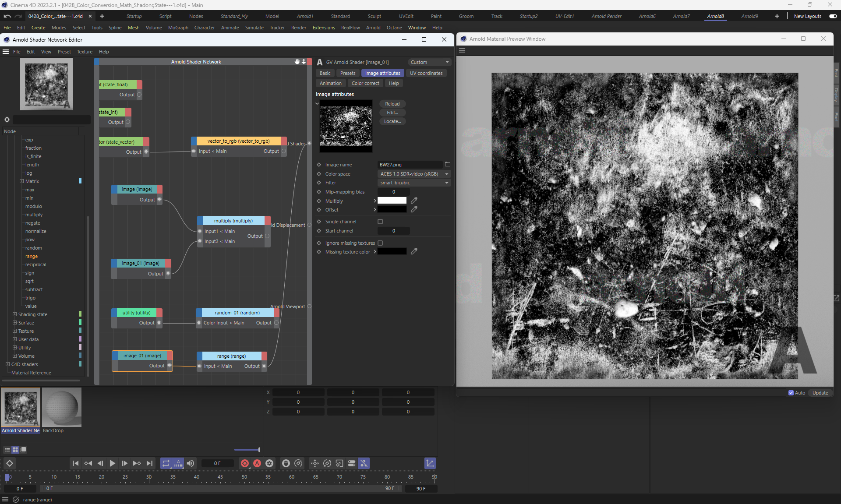Open the folder browse icon for Image name
841x504 pixels.
[447, 165]
